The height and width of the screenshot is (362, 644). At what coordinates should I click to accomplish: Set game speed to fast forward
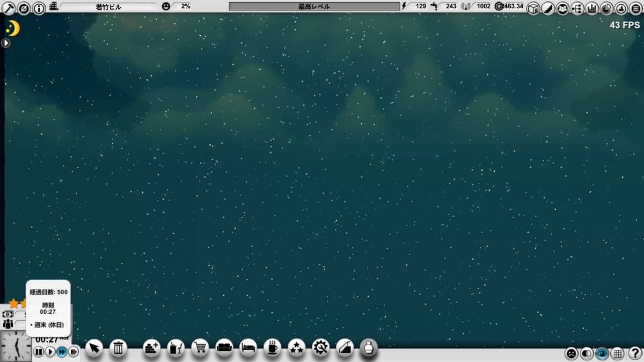pos(62,352)
